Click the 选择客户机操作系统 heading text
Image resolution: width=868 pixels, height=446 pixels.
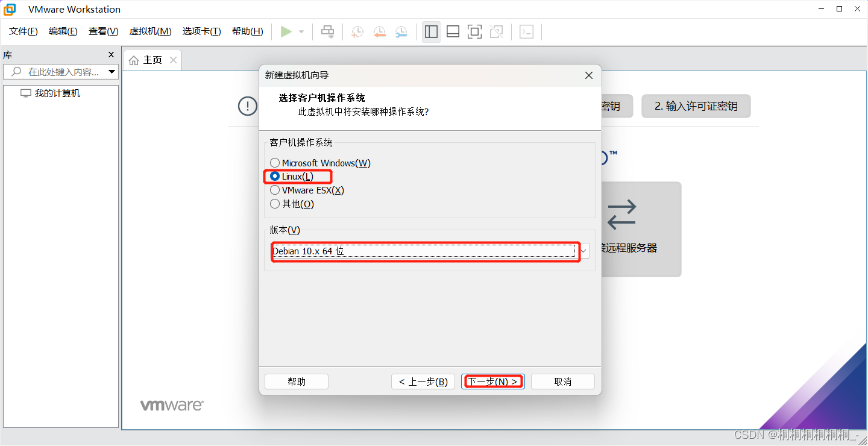(x=322, y=98)
